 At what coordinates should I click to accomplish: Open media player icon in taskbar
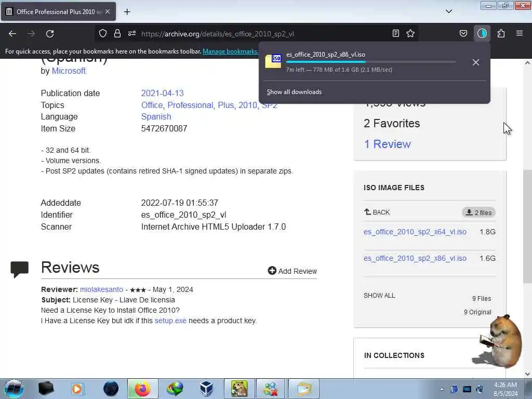77,389
